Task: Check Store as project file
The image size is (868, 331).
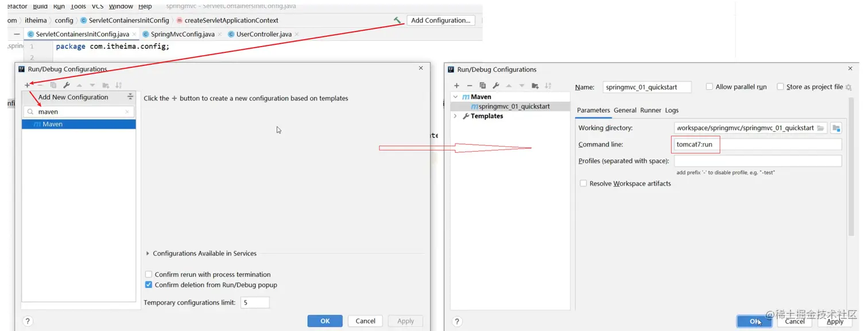Action: tap(780, 87)
